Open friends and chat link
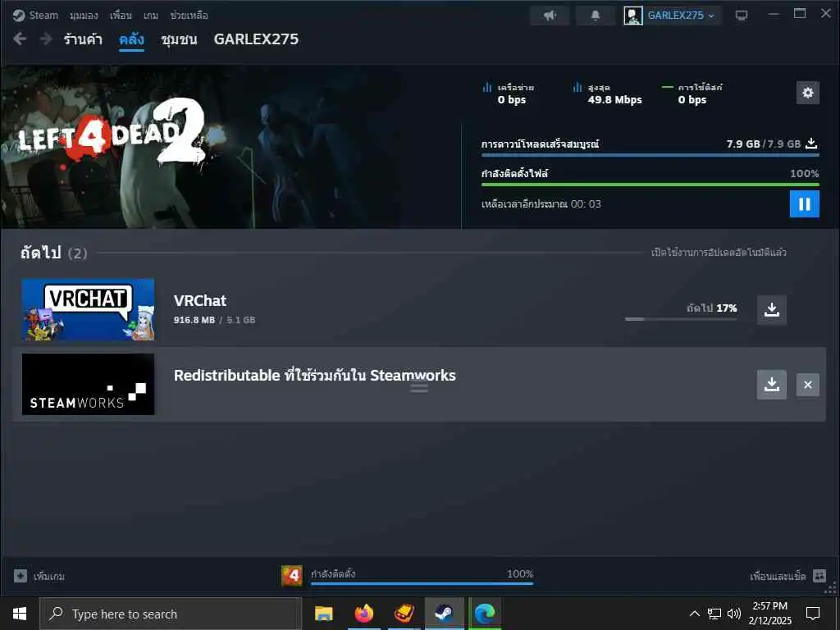This screenshot has height=630, width=840. pyautogui.click(x=778, y=576)
